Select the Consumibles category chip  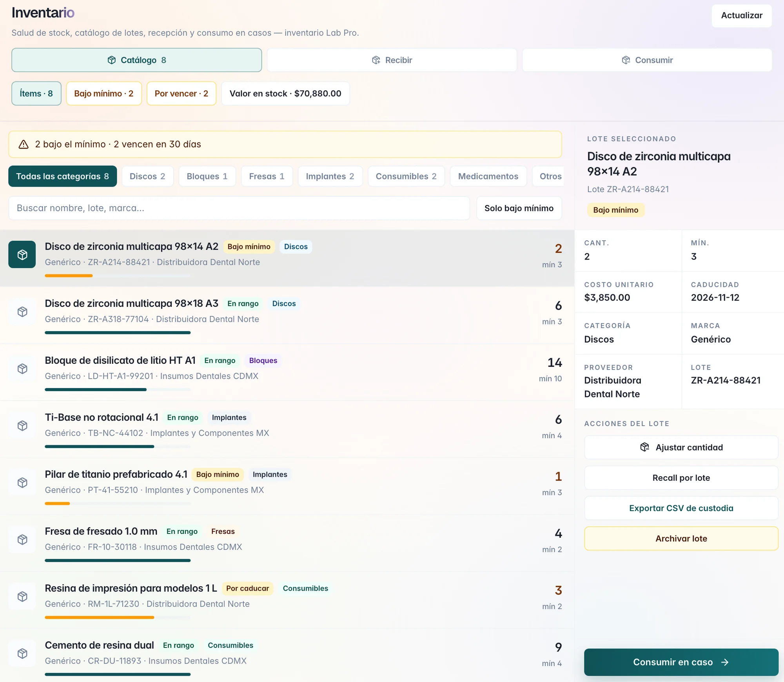(x=406, y=176)
